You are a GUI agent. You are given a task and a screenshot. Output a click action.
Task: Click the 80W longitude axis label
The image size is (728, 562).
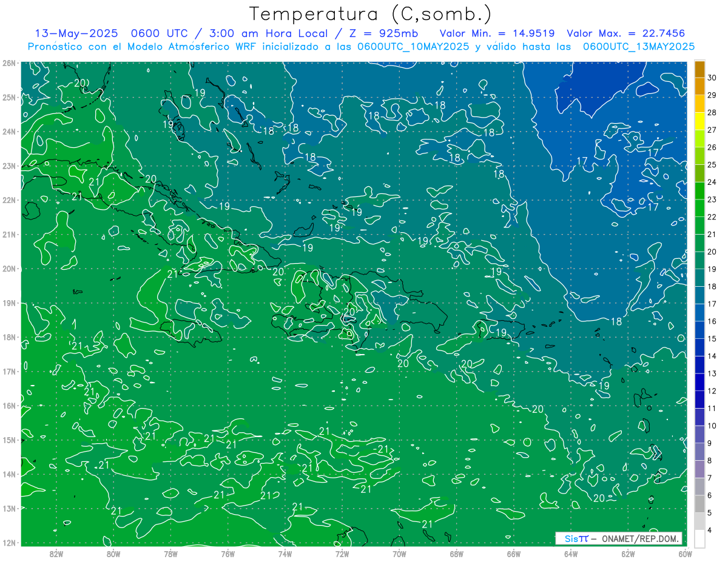tap(113, 554)
